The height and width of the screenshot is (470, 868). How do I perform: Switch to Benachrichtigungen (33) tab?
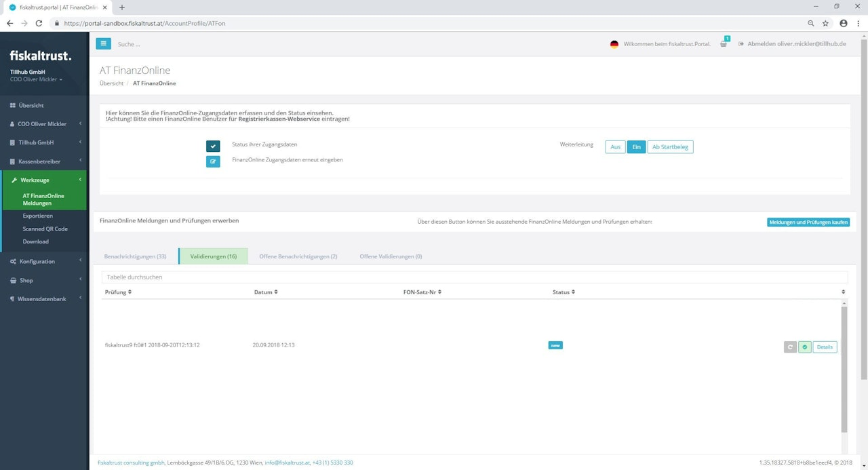pyautogui.click(x=135, y=256)
